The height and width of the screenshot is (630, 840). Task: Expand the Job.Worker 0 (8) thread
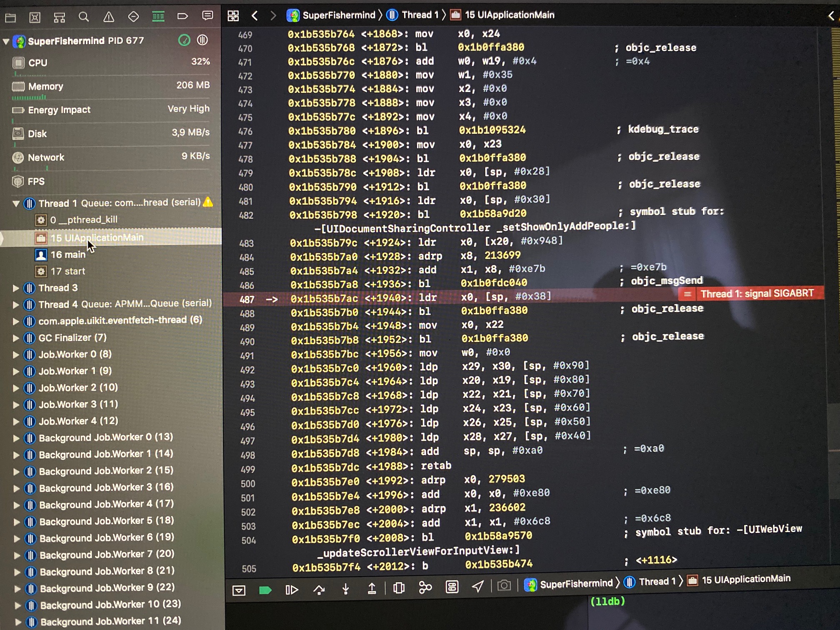(16, 355)
